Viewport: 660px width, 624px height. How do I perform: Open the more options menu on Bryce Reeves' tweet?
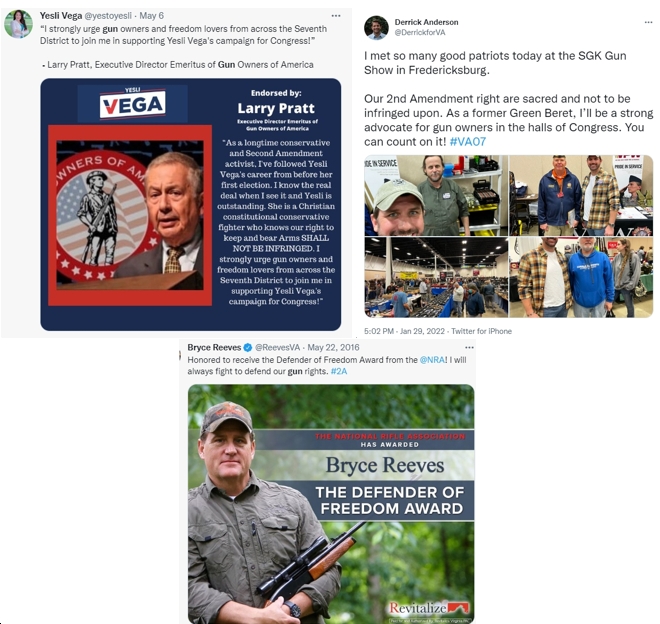pos(469,348)
